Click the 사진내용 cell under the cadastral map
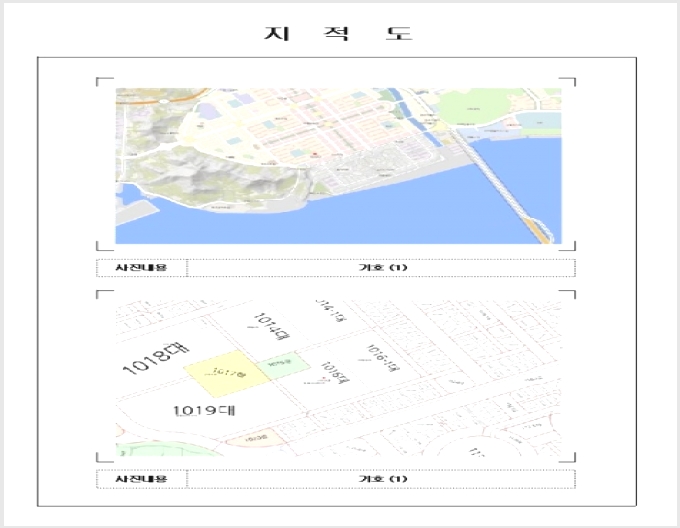The width and height of the screenshot is (680, 528). click(141, 479)
